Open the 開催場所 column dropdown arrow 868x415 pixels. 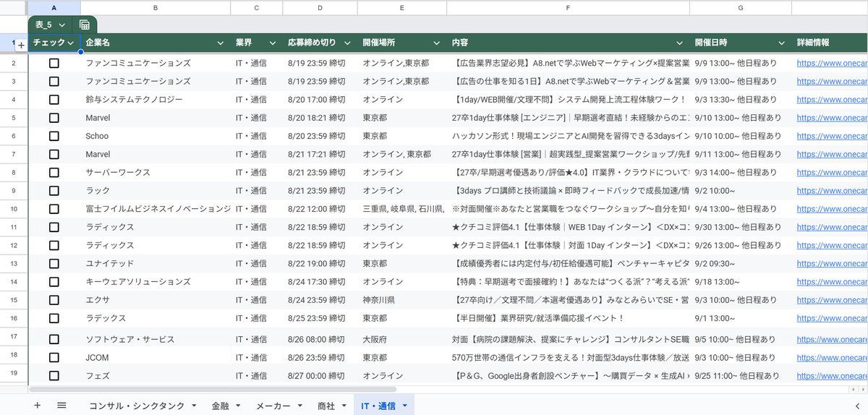437,43
